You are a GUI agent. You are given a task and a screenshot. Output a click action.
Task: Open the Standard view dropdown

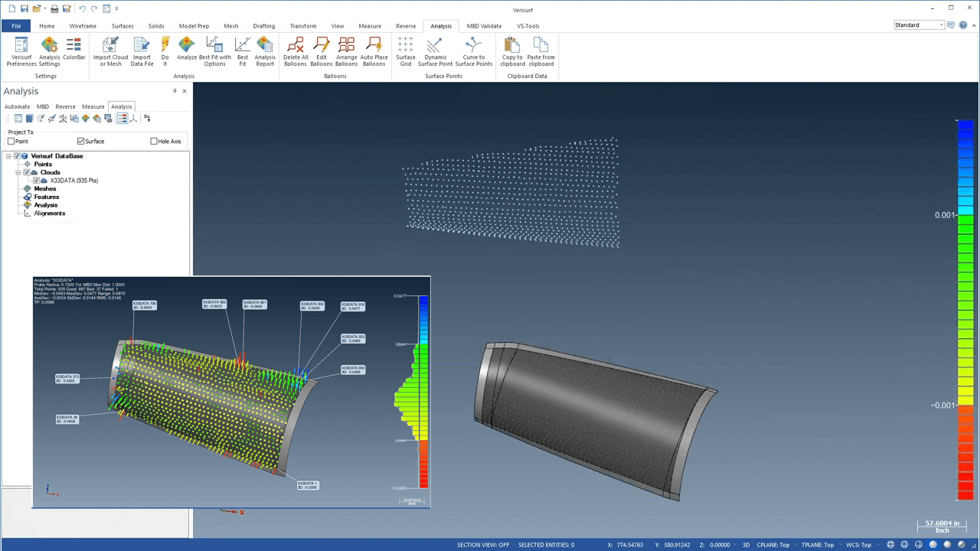940,24
